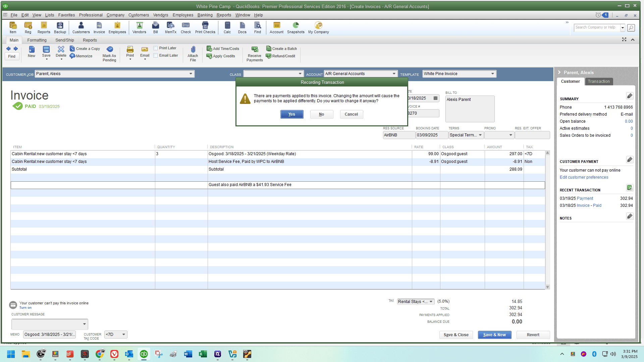This screenshot has height=362, width=644.
Task: Expand the Rental Stays tax dropdown
Action: click(x=431, y=302)
